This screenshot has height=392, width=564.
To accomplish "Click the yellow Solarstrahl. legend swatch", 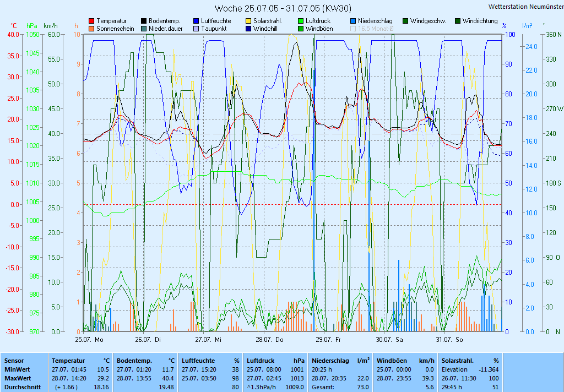I will point(248,21).
